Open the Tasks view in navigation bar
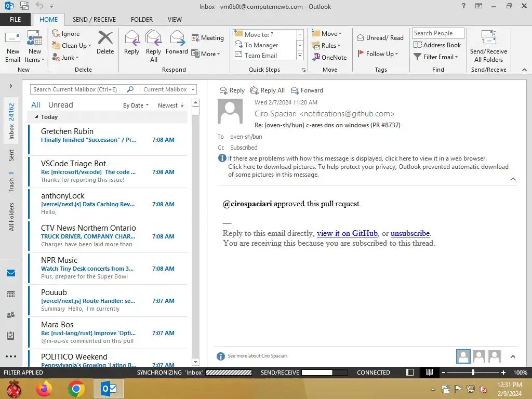 click(11, 336)
